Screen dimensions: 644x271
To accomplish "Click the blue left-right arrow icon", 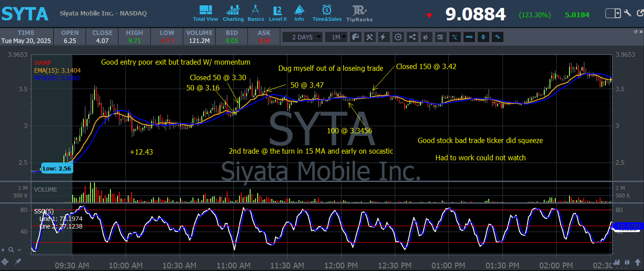I will coord(497,37).
